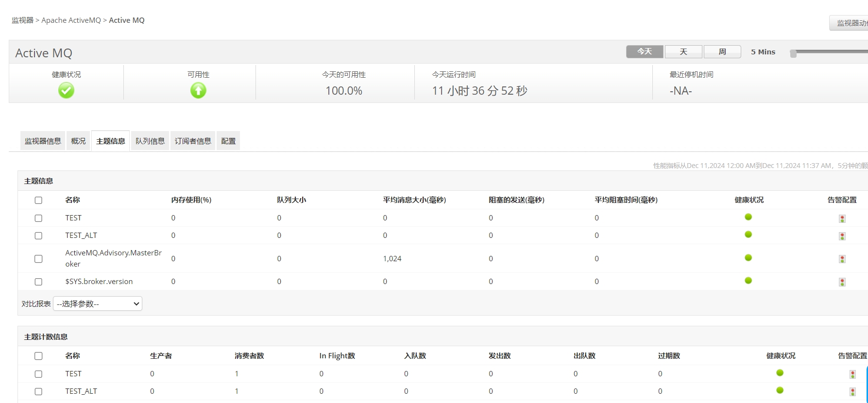This screenshot has width=868, height=403.
Task: Open the 配置 tab
Action: 228,141
